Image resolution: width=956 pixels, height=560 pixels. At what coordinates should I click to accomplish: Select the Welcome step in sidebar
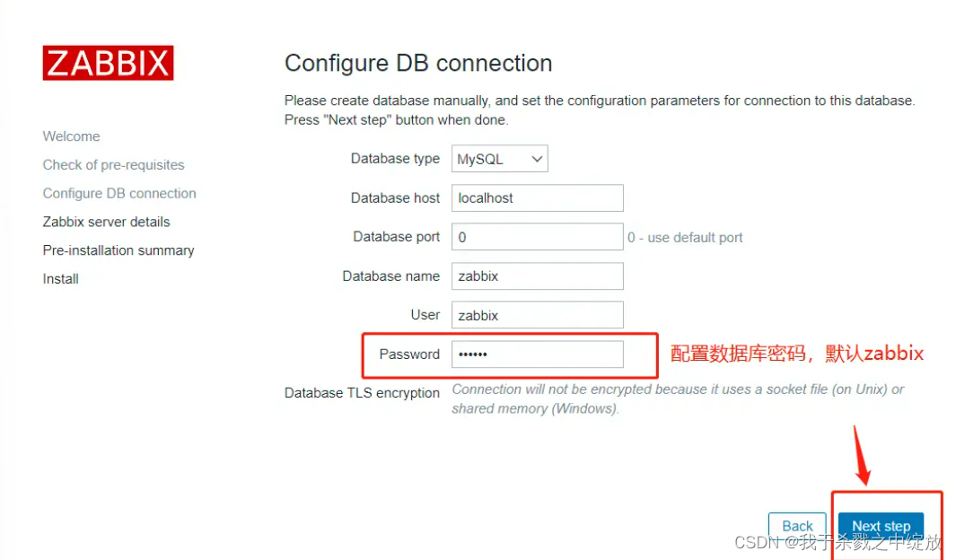tap(71, 136)
